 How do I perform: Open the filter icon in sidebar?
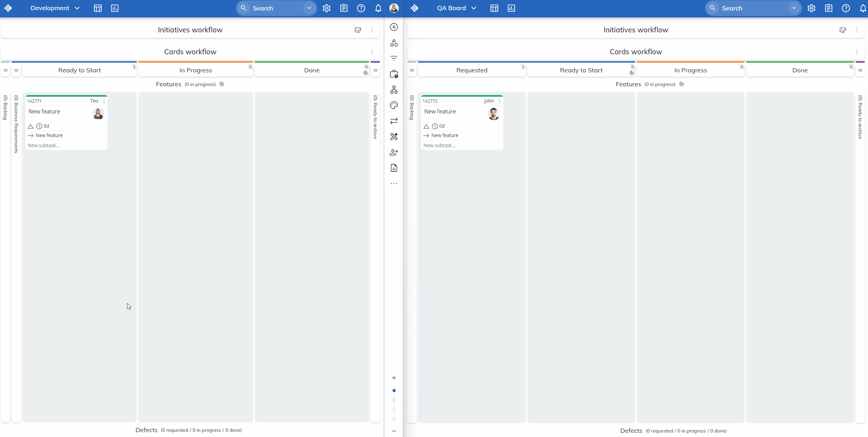pos(394,58)
